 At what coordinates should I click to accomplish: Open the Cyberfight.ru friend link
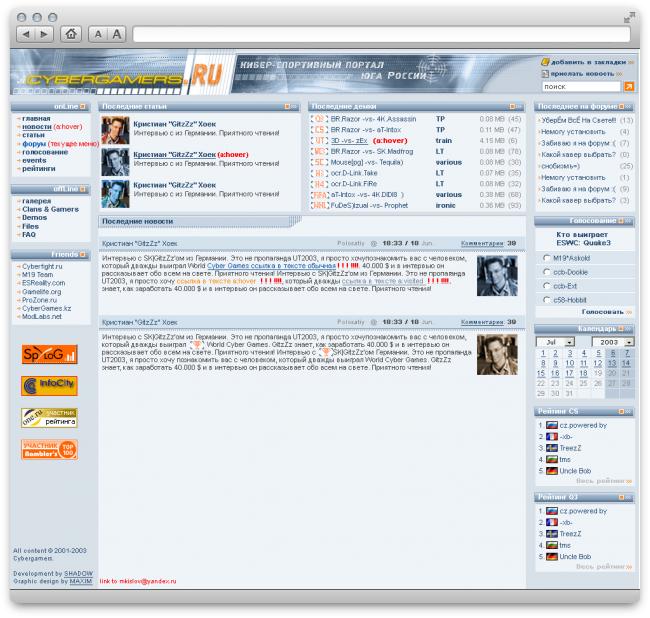tap(42, 267)
